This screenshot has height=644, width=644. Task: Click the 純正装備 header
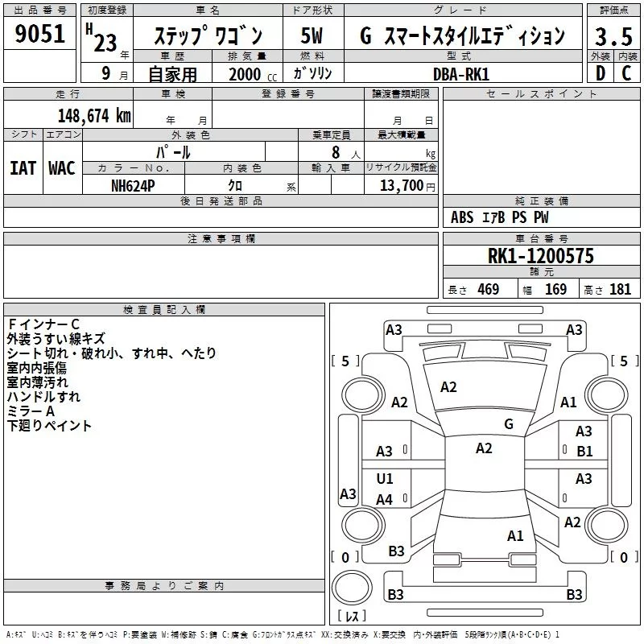(x=541, y=200)
